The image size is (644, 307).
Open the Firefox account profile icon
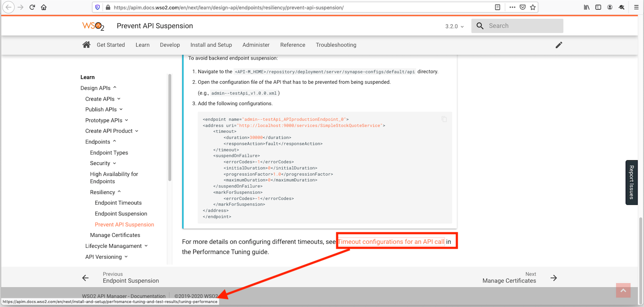pos(609,7)
